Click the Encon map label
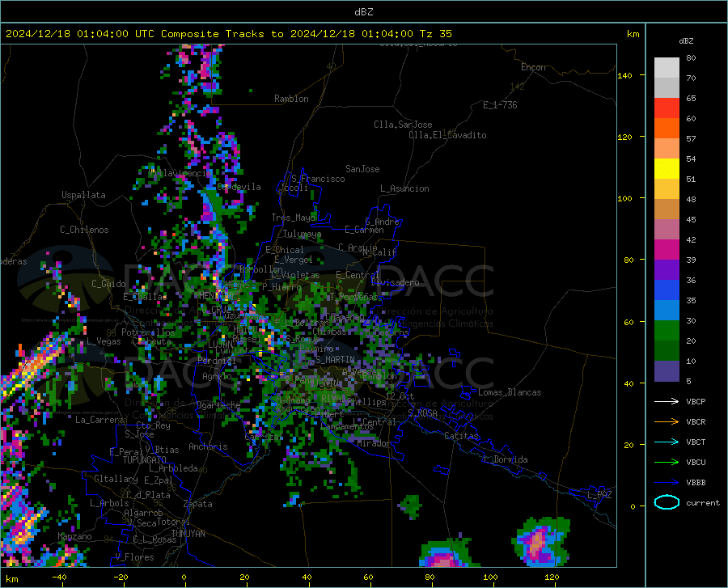728x588 pixels. (533, 67)
